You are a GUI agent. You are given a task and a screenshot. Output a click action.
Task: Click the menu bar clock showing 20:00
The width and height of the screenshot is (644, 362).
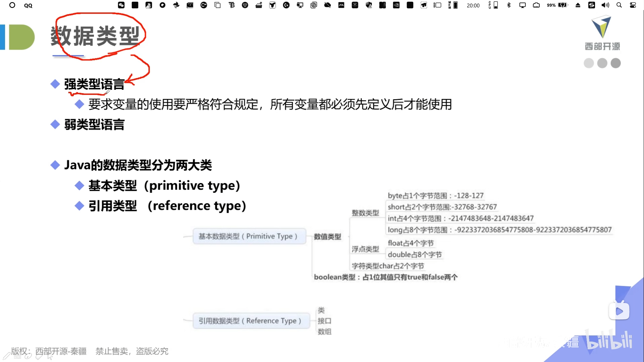tap(473, 5)
